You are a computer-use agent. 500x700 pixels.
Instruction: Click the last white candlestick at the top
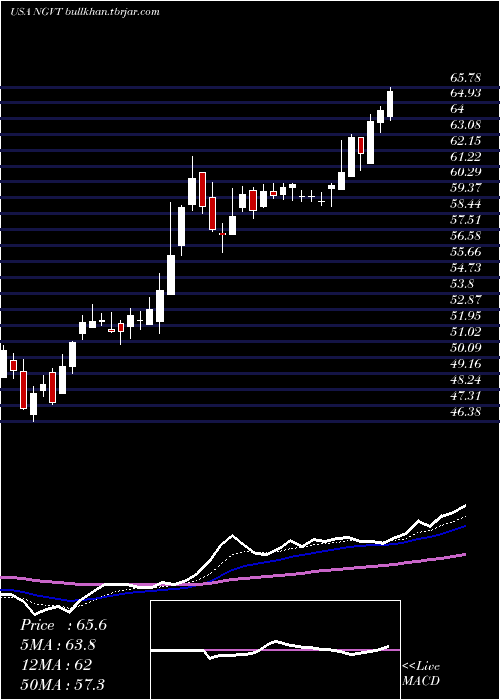click(390, 104)
